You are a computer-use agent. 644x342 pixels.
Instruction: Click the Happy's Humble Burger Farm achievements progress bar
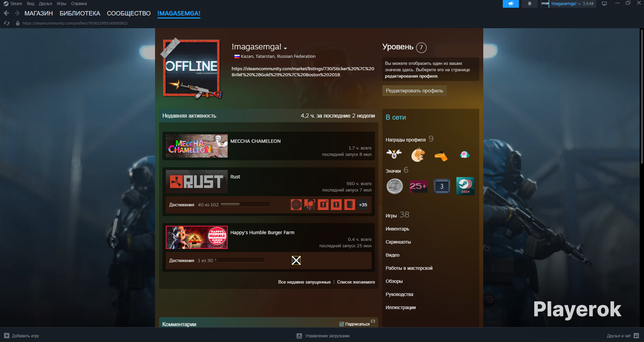[239, 260]
